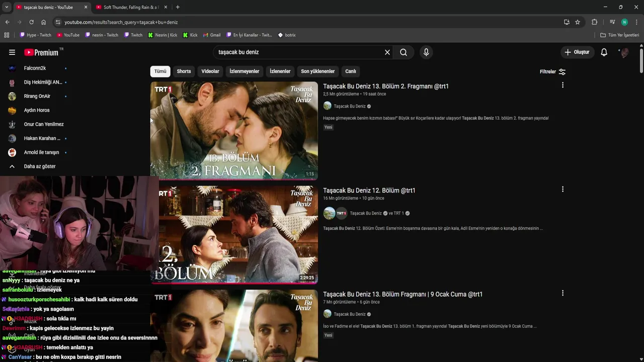
Task: Open the Rirang OnAir subscription
Action: click(38, 97)
